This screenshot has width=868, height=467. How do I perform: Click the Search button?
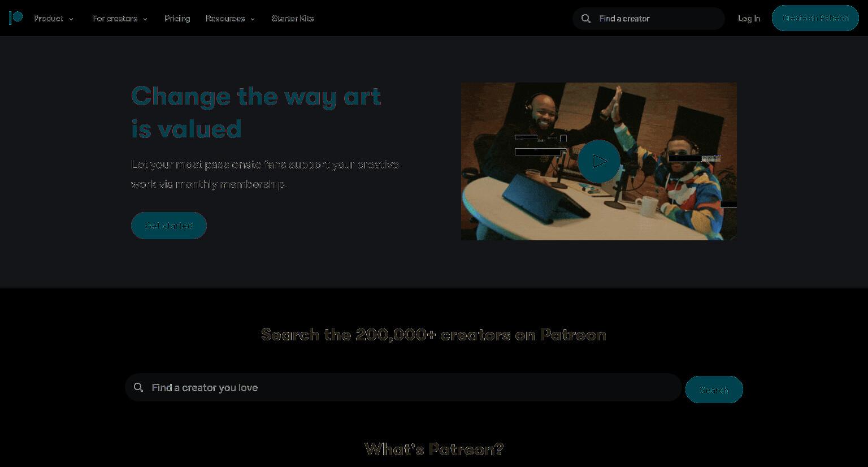tap(714, 390)
